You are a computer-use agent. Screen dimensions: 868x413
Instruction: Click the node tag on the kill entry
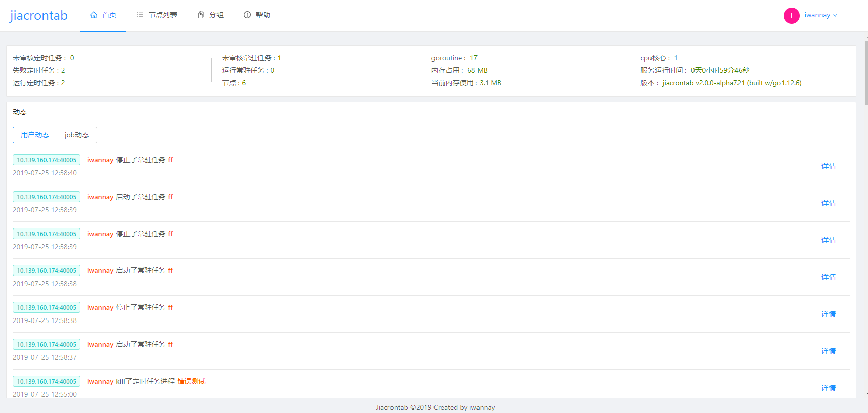[x=47, y=381]
